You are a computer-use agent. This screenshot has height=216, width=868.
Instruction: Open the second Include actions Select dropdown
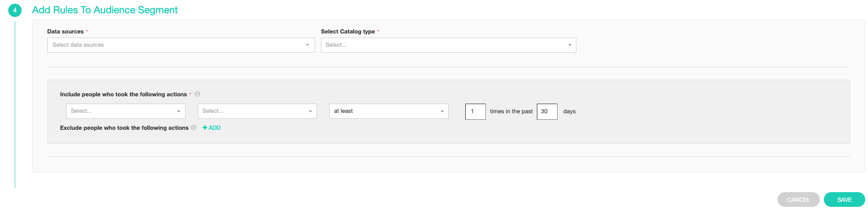[x=252, y=111]
